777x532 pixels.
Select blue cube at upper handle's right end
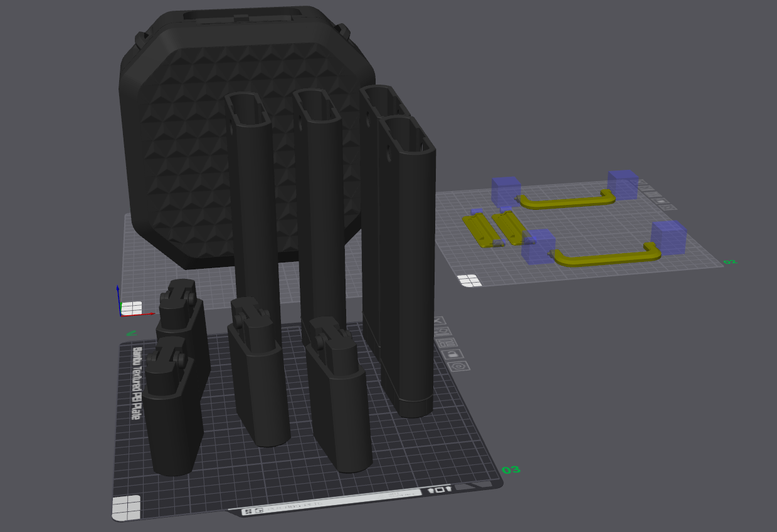tap(623, 185)
